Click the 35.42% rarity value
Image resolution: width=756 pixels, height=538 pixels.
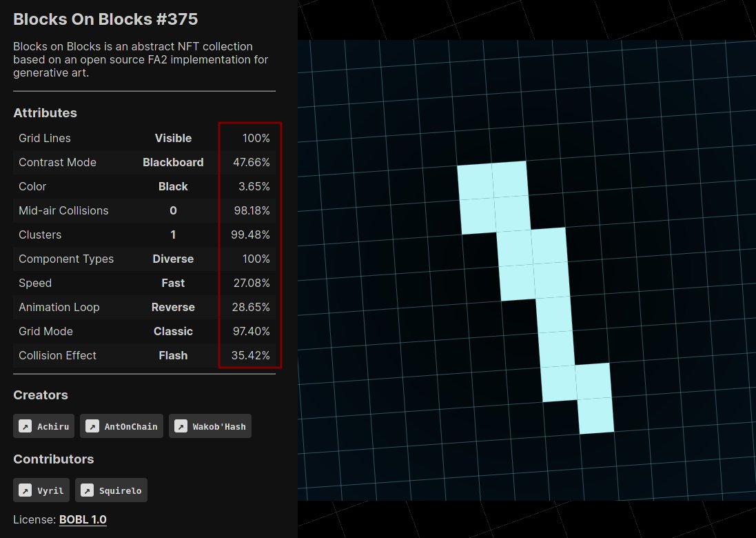click(251, 355)
